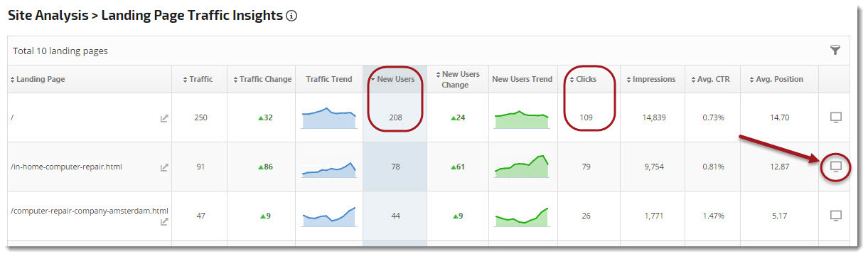Sort table by Clicks column

(583, 79)
